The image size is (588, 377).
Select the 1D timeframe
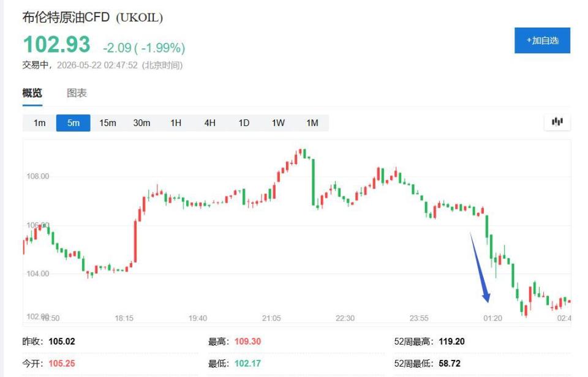click(x=244, y=123)
